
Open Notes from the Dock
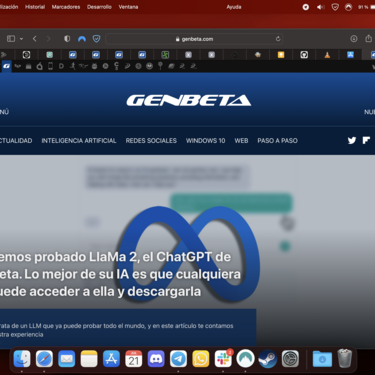point(89,359)
